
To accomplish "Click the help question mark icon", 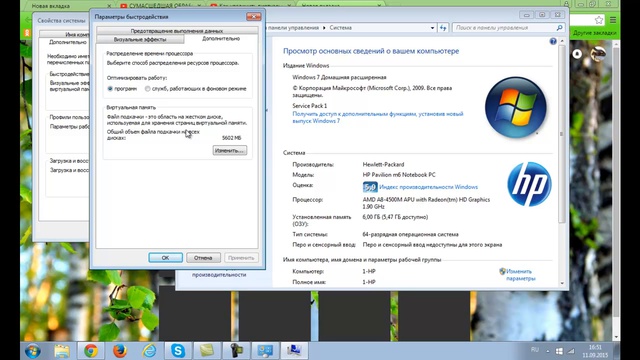I will click(553, 41).
